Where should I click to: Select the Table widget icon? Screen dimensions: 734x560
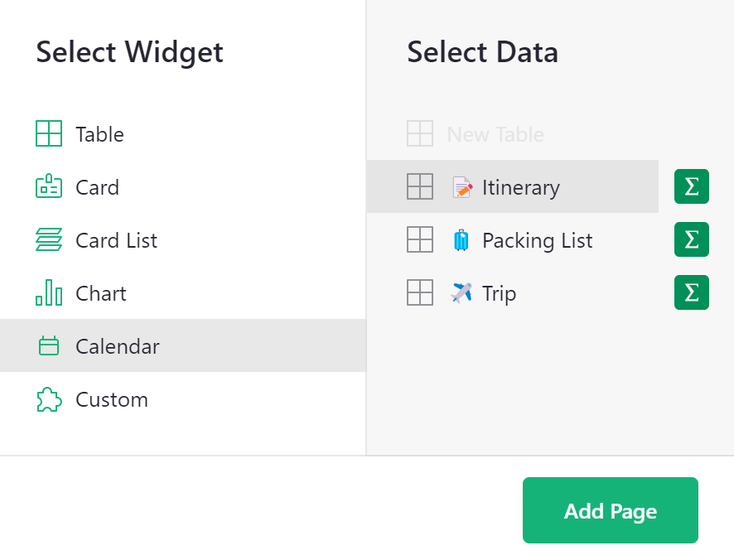50,133
